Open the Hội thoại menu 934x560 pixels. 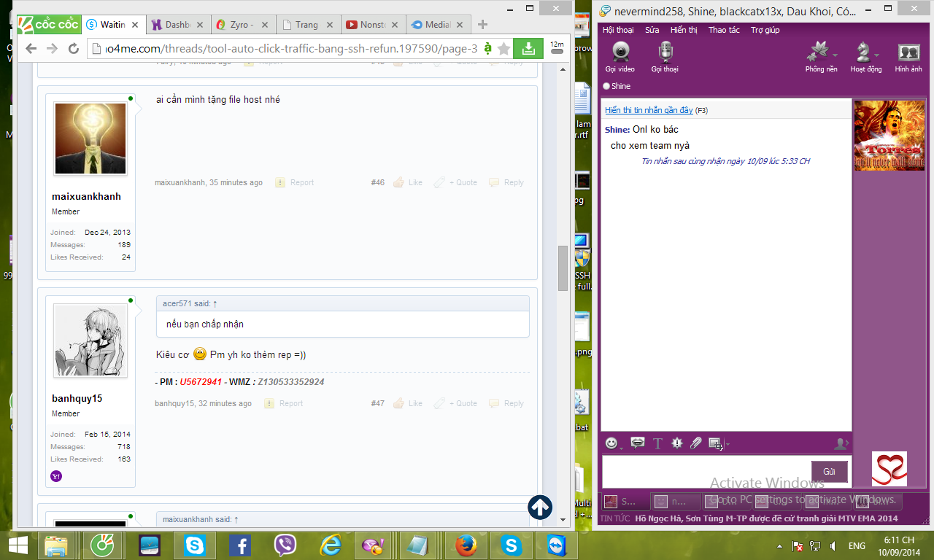point(618,30)
